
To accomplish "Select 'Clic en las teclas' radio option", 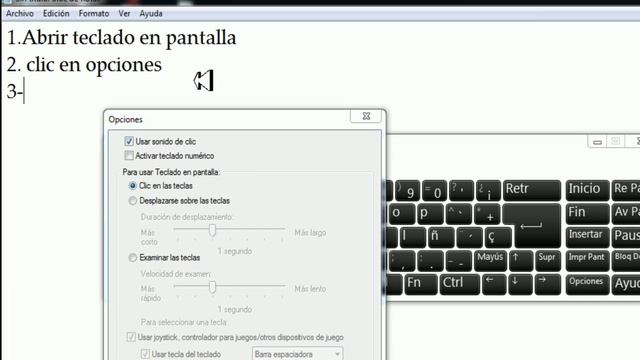I will [133, 186].
